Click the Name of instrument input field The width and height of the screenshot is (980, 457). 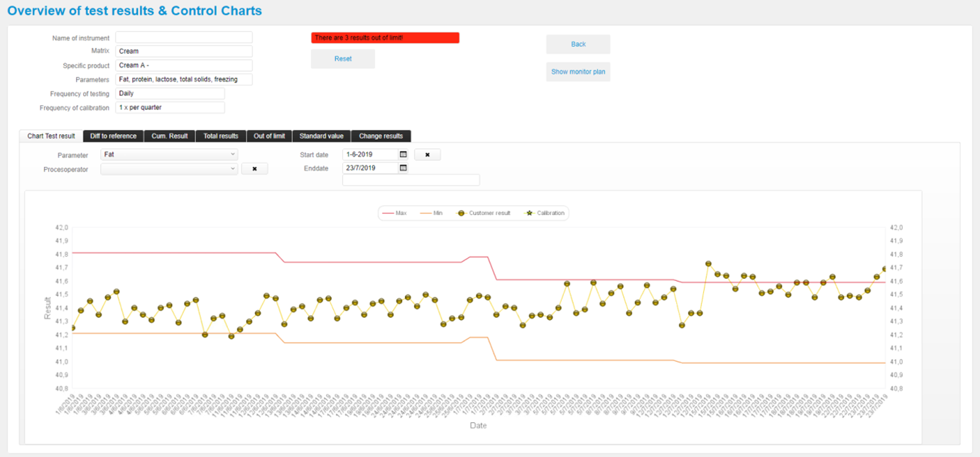[183, 36]
